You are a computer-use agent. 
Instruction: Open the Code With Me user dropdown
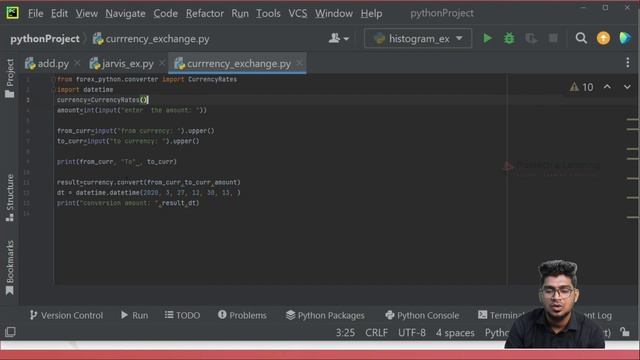click(x=339, y=38)
